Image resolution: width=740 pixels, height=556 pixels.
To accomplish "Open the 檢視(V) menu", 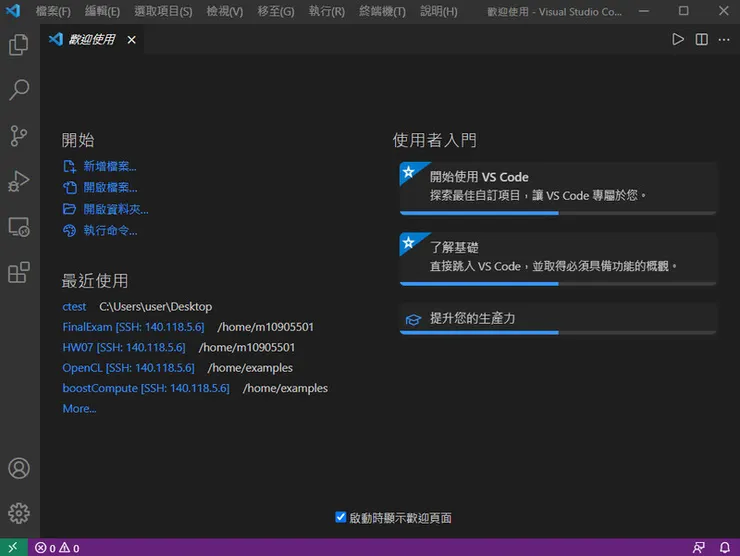I will [x=225, y=11].
